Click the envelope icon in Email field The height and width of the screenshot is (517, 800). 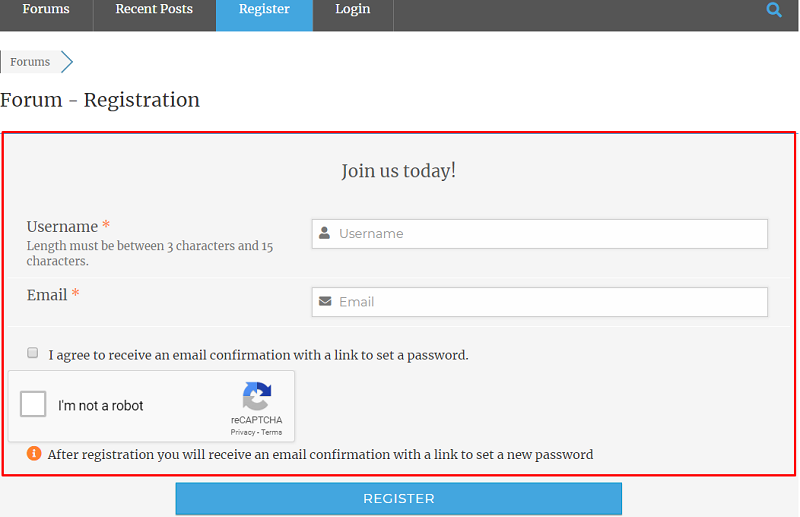[x=325, y=302]
